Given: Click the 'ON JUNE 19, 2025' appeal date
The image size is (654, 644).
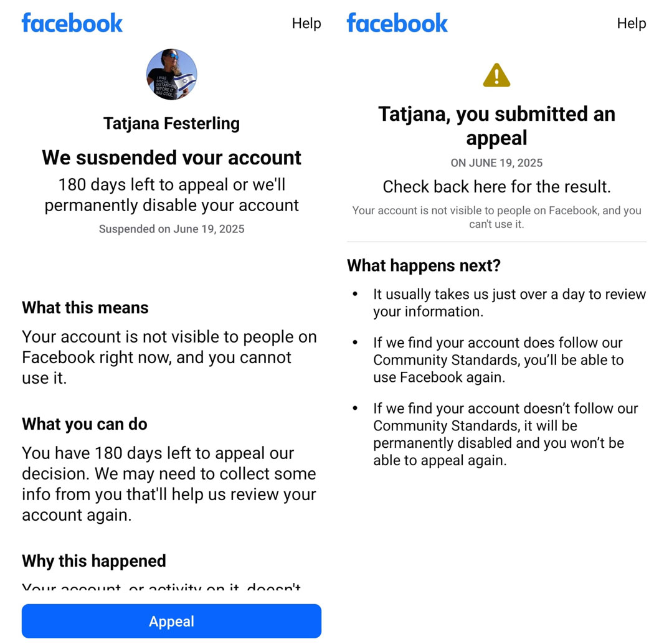Looking at the screenshot, I should 496,163.
